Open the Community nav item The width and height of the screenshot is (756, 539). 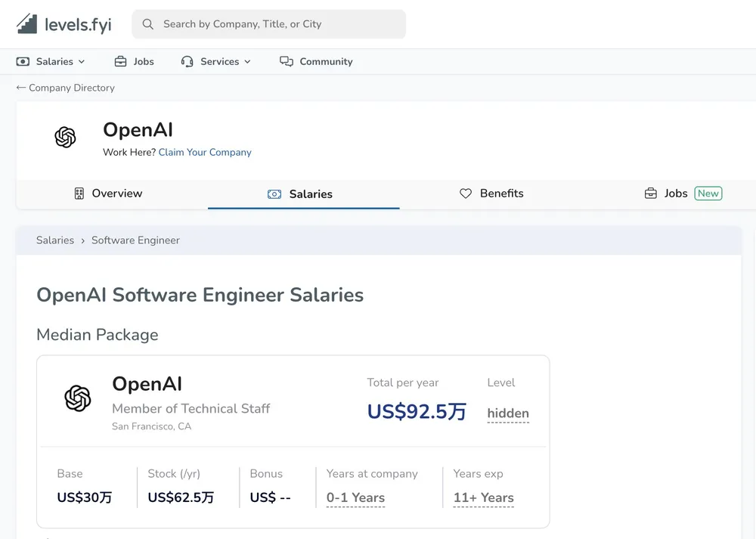pyautogui.click(x=326, y=62)
